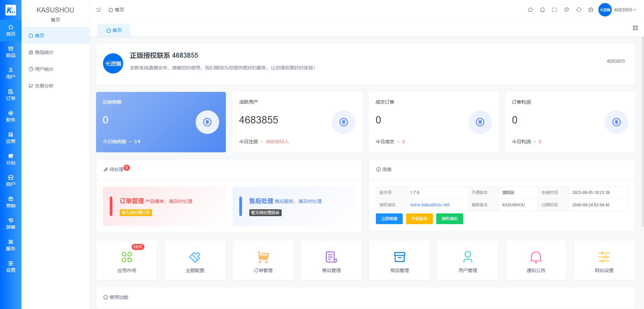The image size is (644, 309).
Task: Open 订单管理 shopping cart shortcut
Action: coord(263,260)
